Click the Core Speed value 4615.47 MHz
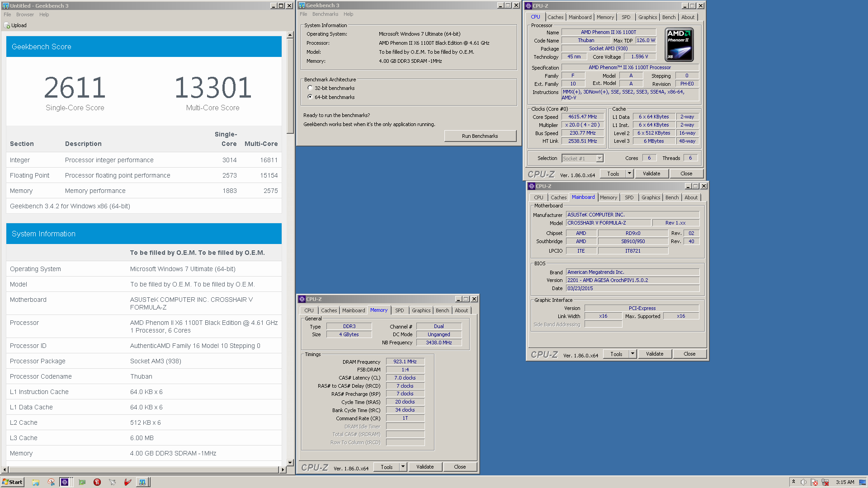Viewport: 868px width, 488px height. pyautogui.click(x=582, y=117)
